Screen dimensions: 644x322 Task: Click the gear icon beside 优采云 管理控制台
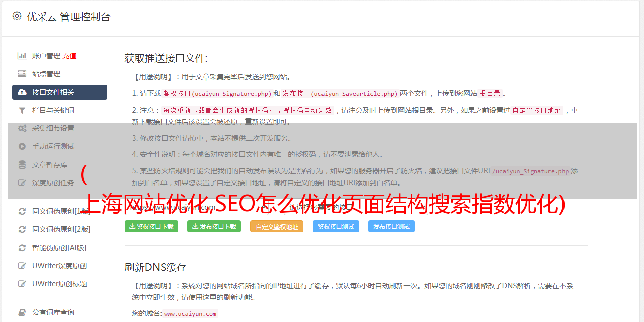pyautogui.click(x=17, y=16)
